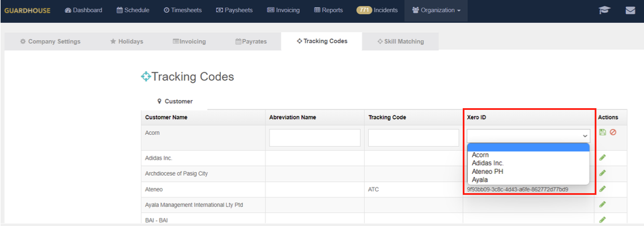Screen dimensions: 644x226
Task: Open the Payrates tab
Action: click(251, 41)
